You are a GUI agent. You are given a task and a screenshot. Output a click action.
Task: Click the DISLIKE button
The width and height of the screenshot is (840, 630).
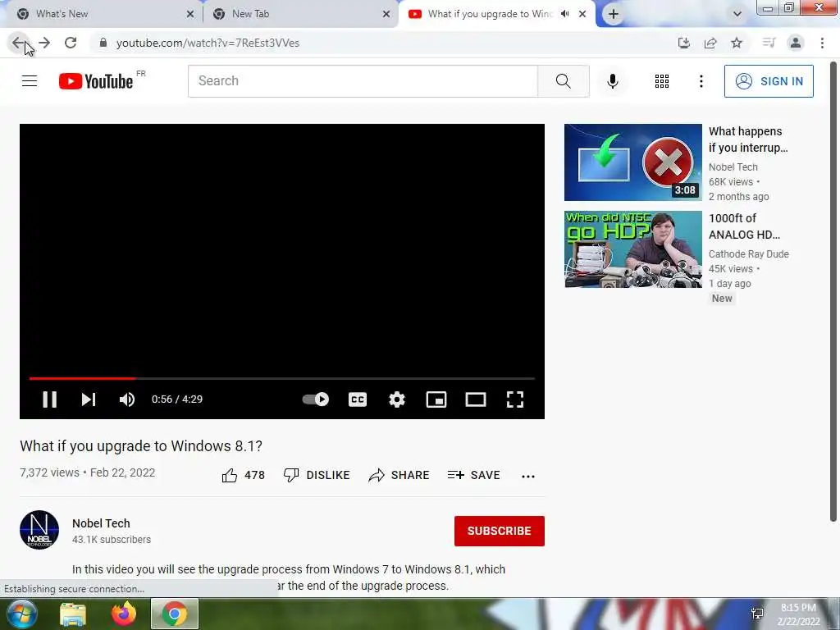(x=317, y=475)
